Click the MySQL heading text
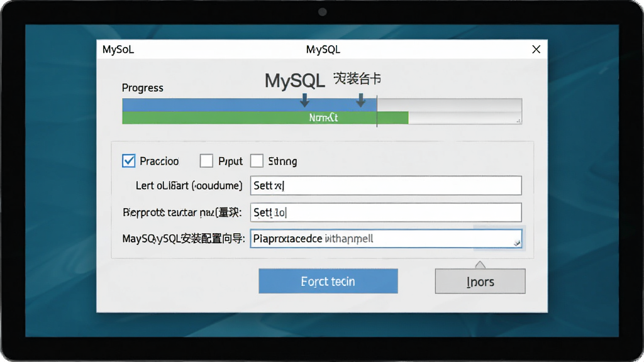644x362 pixels. pos(295,80)
